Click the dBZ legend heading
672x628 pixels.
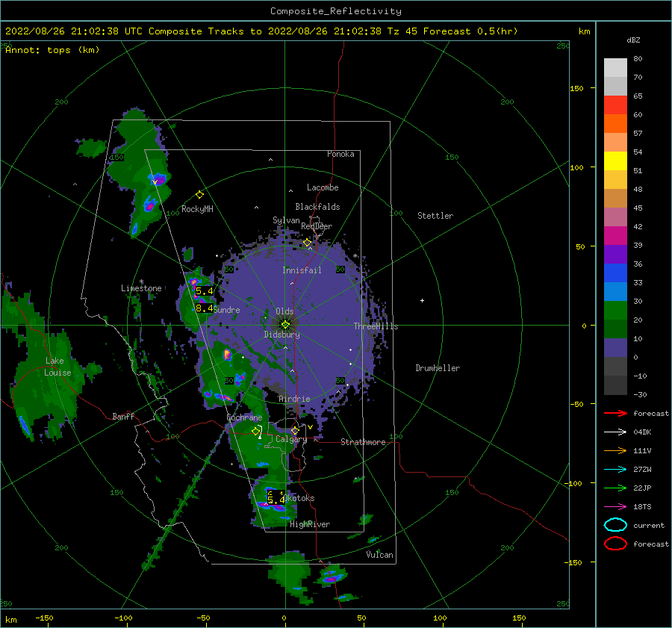[x=633, y=40]
